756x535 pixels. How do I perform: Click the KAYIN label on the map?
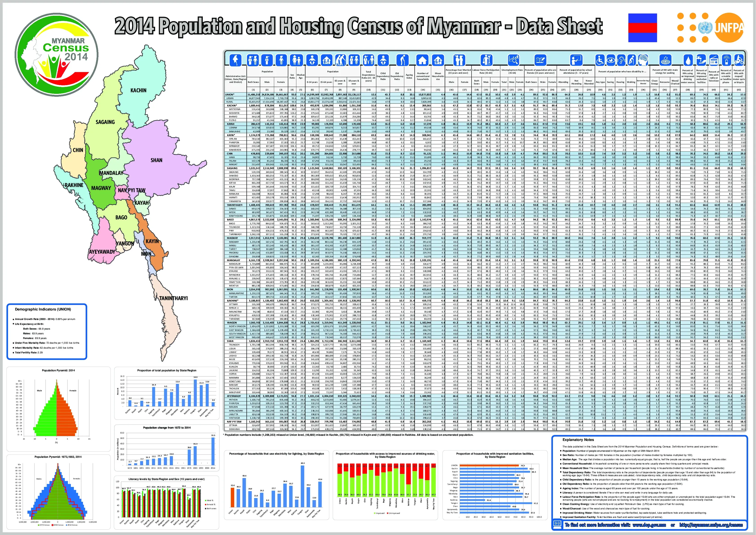152,241
